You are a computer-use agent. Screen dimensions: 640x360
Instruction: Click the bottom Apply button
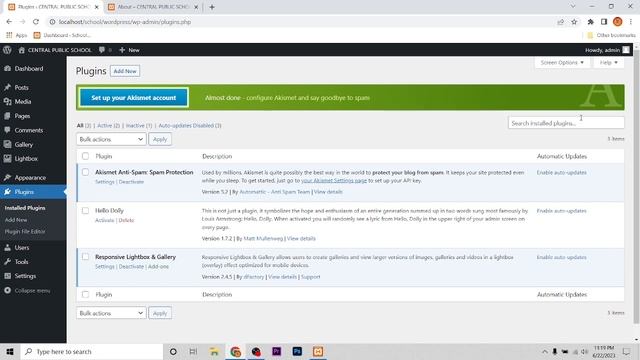tap(160, 313)
